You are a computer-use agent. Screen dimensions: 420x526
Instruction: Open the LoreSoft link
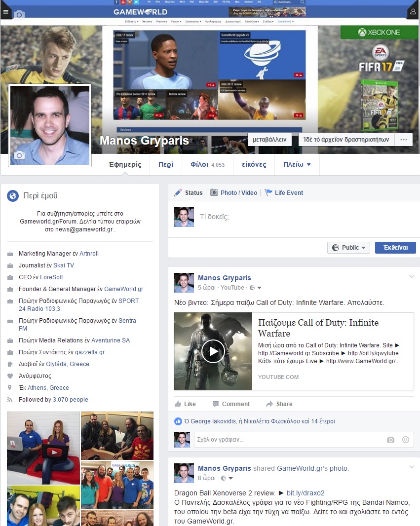pyautogui.click(x=51, y=277)
